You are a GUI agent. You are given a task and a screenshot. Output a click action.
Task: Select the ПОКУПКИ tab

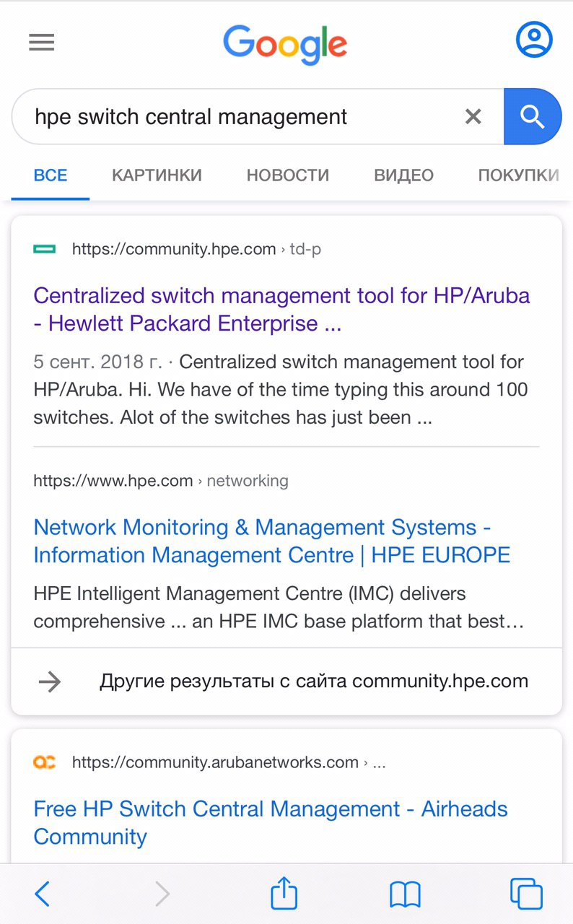pyautogui.click(x=518, y=175)
